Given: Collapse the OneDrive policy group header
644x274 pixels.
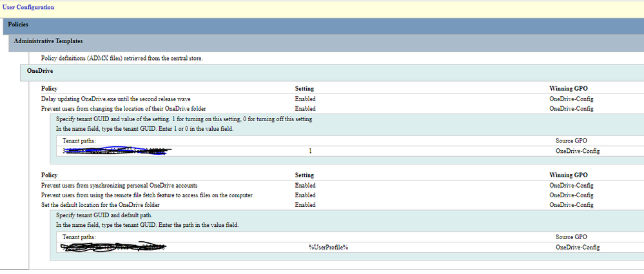Looking at the screenshot, I should tap(332, 72).
